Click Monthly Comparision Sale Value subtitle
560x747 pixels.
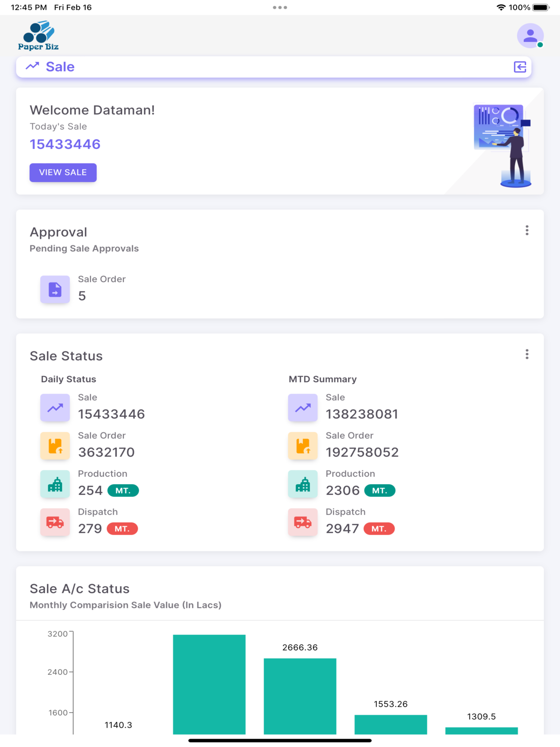pos(126,605)
